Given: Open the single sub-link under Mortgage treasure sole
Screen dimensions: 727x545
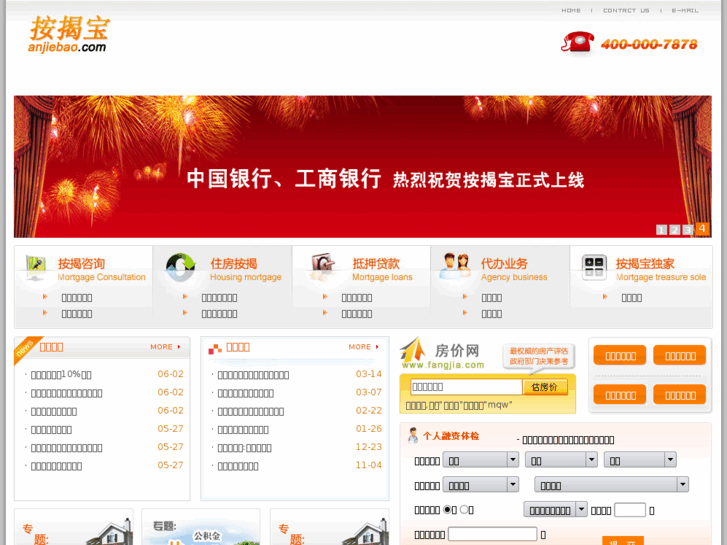Looking at the screenshot, I should [x=631, y=298].
